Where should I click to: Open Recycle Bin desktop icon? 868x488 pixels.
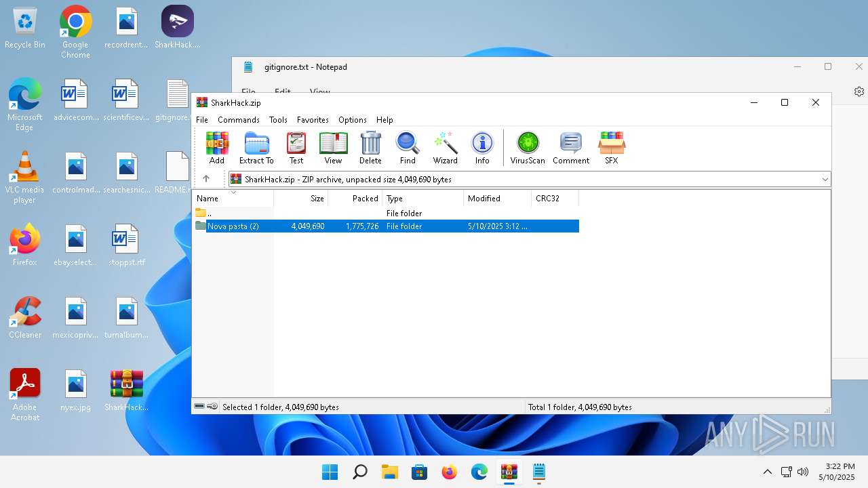(x=25, y=28)
